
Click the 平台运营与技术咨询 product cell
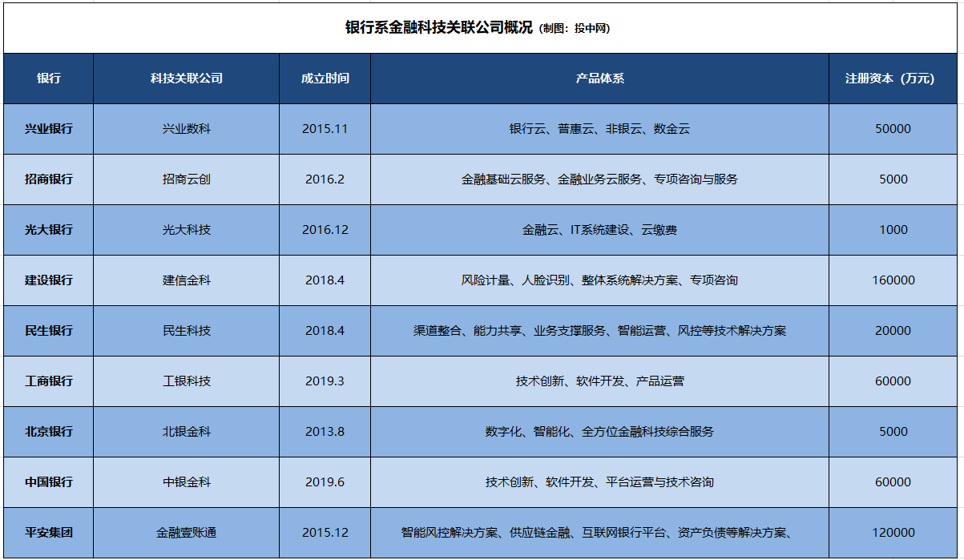[x=600, y=482]
